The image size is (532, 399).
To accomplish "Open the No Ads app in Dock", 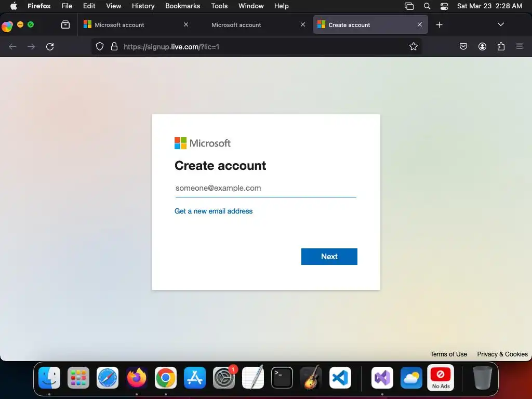I will point(441,377).
